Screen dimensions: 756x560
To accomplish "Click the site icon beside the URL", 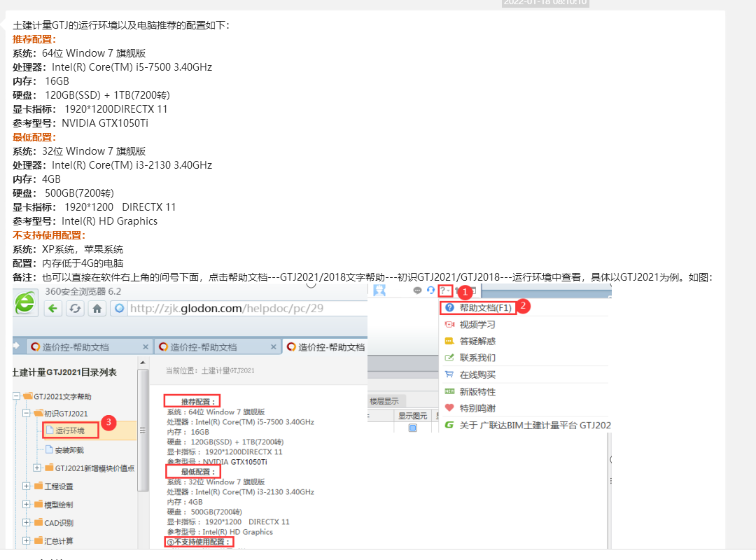I will 119,308.
